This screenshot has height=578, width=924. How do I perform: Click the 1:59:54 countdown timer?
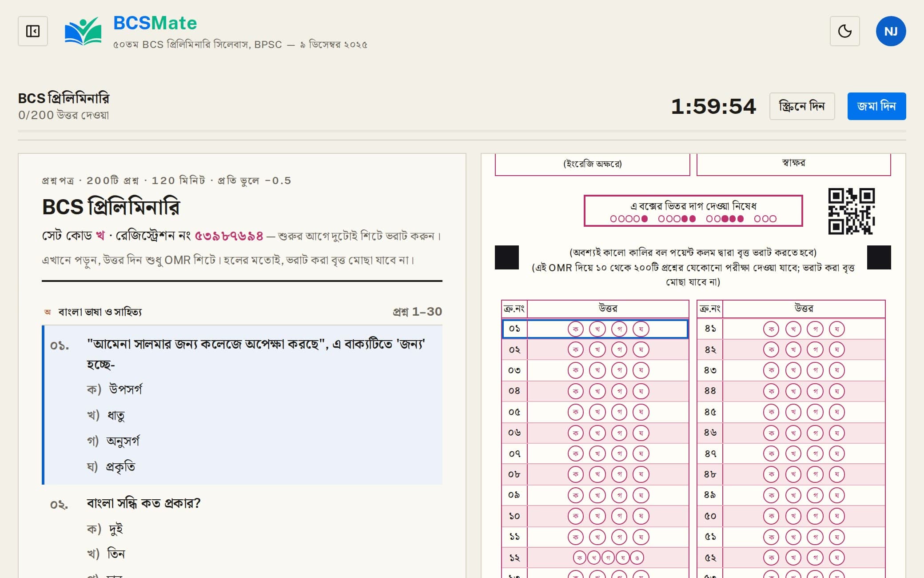713,106
